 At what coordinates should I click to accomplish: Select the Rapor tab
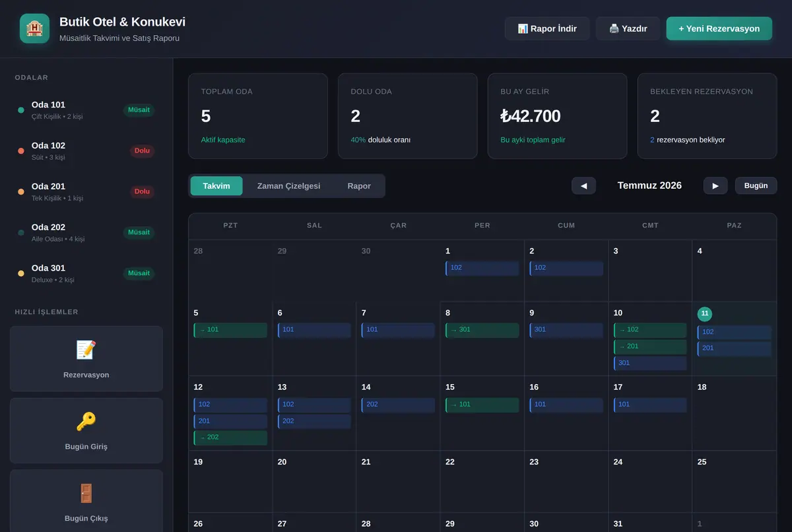359,186
